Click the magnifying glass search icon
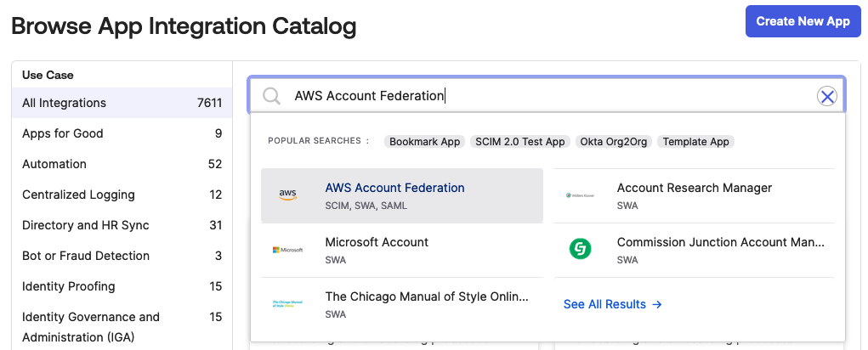The image size is (868, 350). pyautogui.click(x=271, y=96)
